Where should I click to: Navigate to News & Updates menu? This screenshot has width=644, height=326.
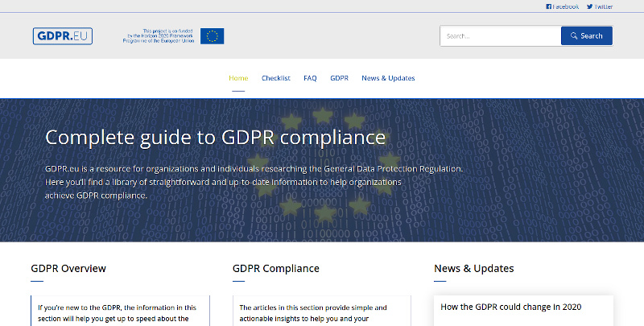[x=388, y=78]
